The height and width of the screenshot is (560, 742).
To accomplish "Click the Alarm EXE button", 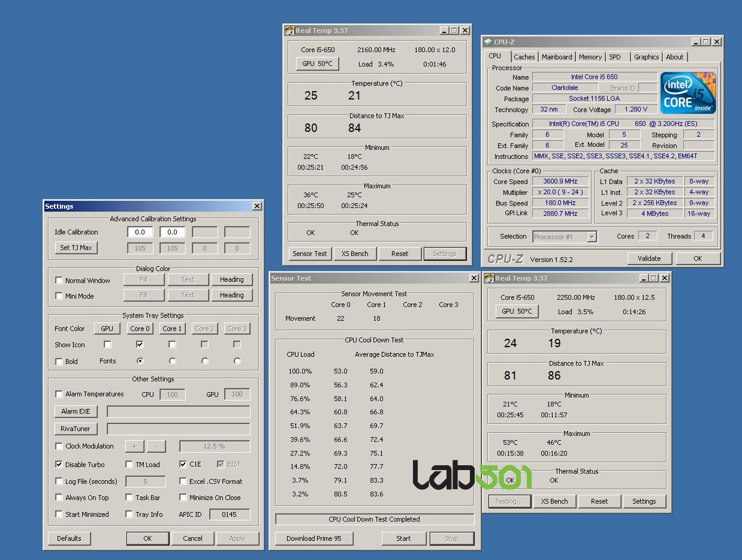I will 76,411.
